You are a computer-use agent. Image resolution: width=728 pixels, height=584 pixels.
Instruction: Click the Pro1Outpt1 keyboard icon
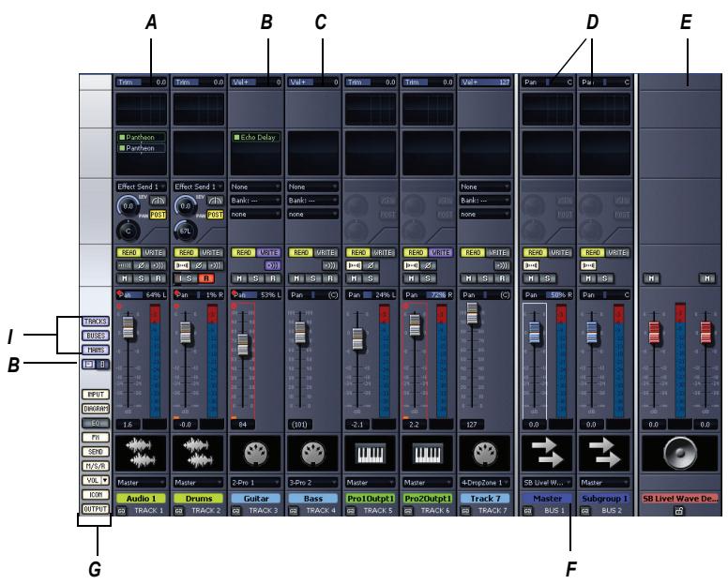tap(370, 453)
